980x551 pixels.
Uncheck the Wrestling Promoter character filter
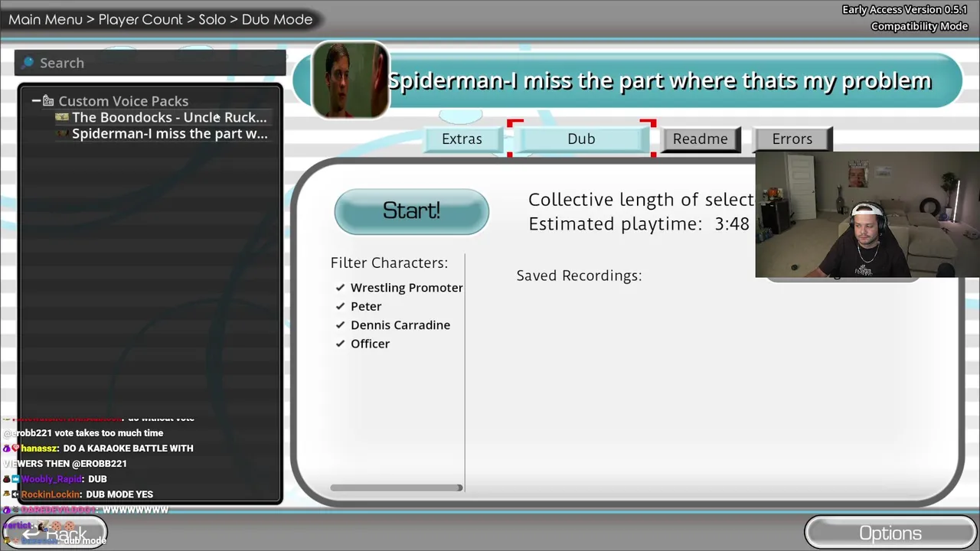pyautogui.click(x=340, y=288)
